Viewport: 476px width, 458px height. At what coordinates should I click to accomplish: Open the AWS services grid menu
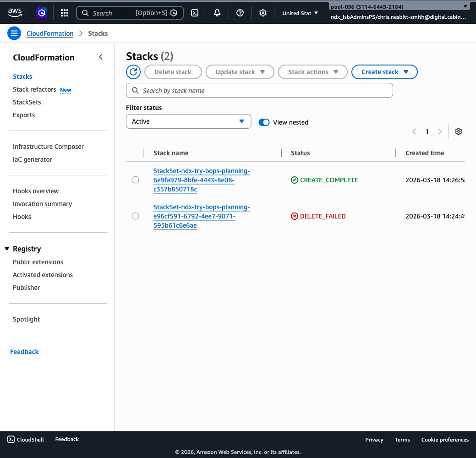pyautogui.click(x=64, y=12)
